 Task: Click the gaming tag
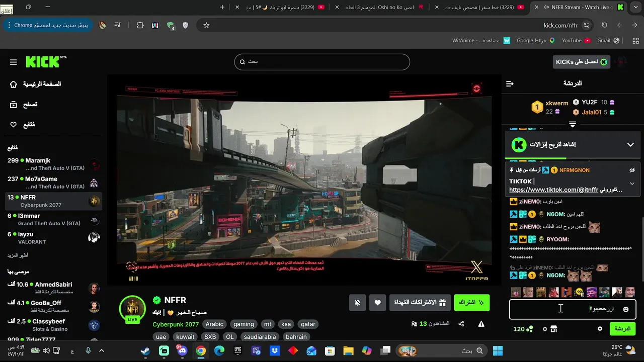pyautogui.click(x=244, y=324)
